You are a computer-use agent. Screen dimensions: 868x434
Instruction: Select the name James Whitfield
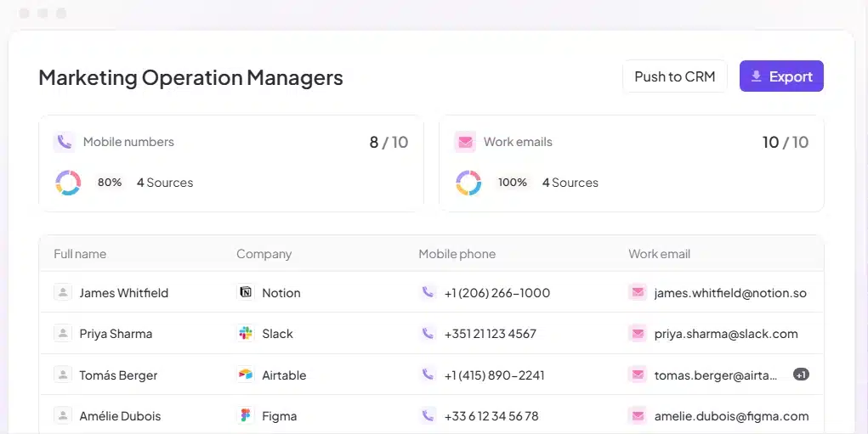click(x=124, y=293)
